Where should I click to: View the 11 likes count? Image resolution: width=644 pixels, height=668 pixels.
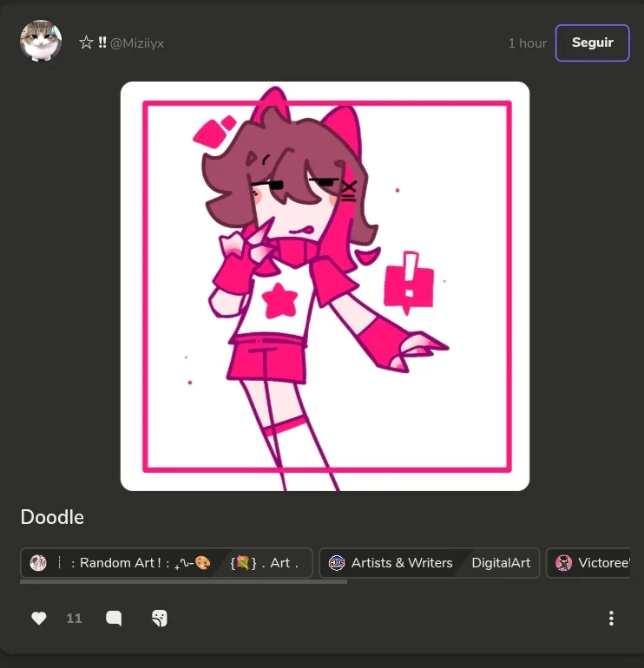pos(74,619)
